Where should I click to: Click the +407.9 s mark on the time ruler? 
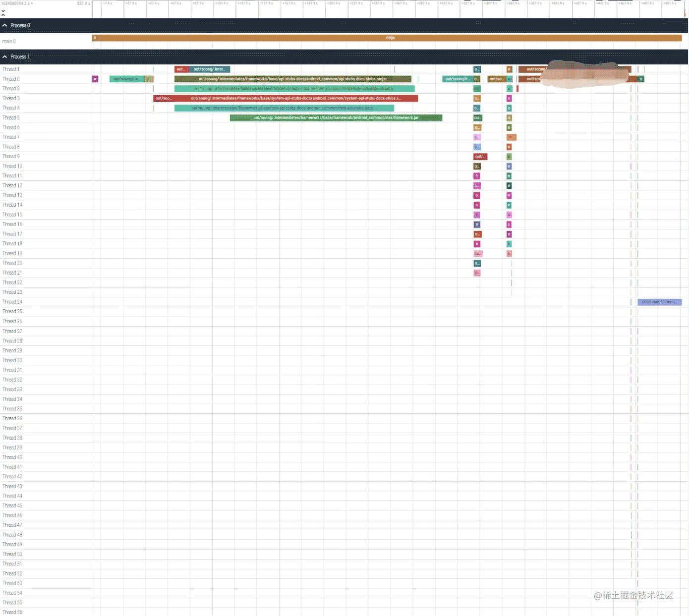coord(558,3)
